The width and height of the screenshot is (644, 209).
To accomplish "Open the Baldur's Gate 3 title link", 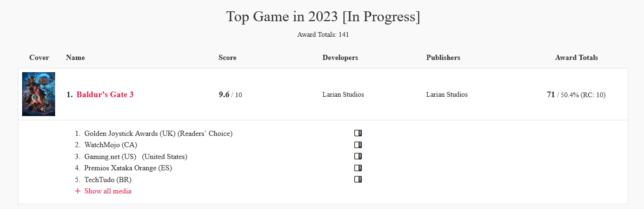I will click(105, 94).
